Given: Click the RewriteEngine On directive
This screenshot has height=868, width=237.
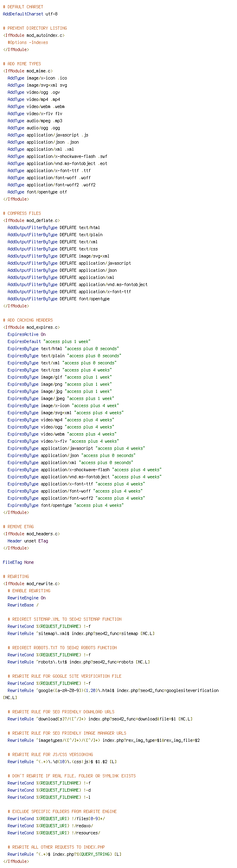Looking at the screenshot, I should tap(26, 598).
